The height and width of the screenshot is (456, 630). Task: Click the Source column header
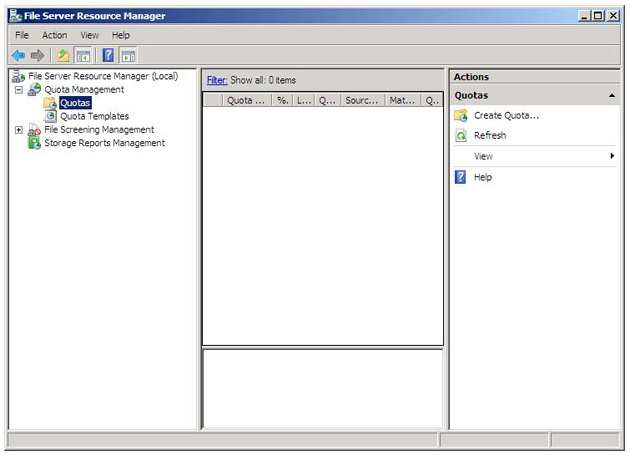coord(361,101)
